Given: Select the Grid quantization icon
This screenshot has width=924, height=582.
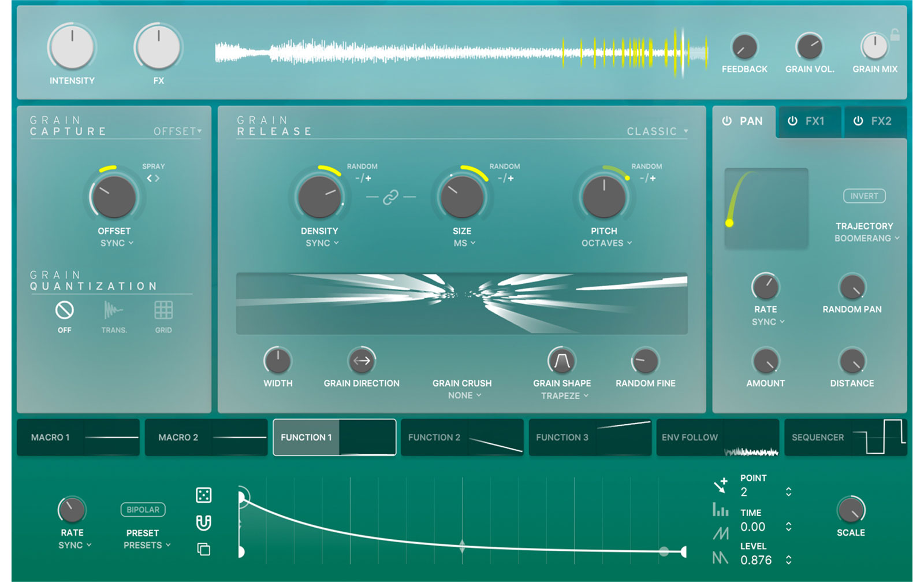Looking at the screenshot, I should pos(163,310).
